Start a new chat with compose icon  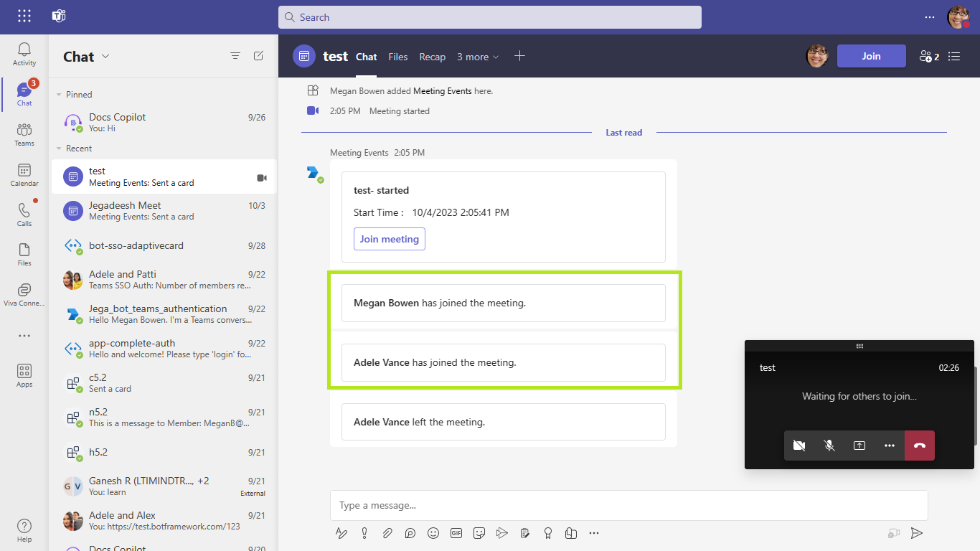[258, 56]
